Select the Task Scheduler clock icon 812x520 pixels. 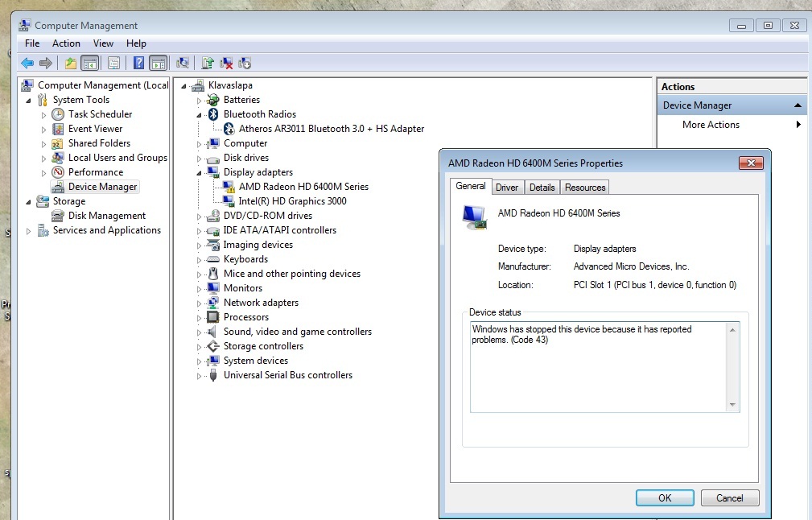[58, 114]
